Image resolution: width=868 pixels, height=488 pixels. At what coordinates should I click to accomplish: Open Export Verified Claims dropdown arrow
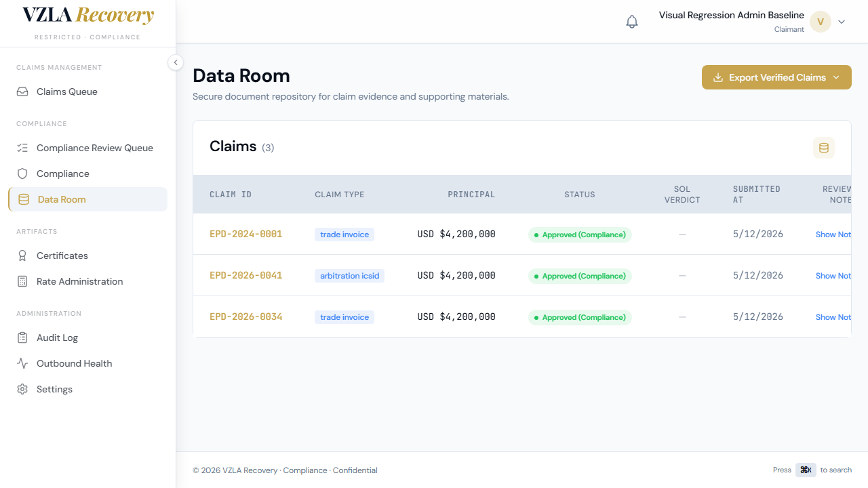(x=836, y=77)
